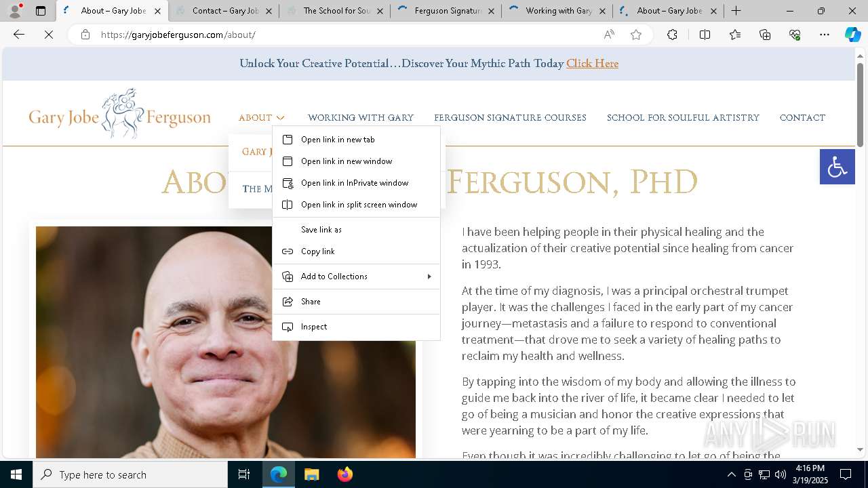Close the Contact – Gary Jobe tab
Image resolution: width=868 pixels, height=488 pixels.
269,11
